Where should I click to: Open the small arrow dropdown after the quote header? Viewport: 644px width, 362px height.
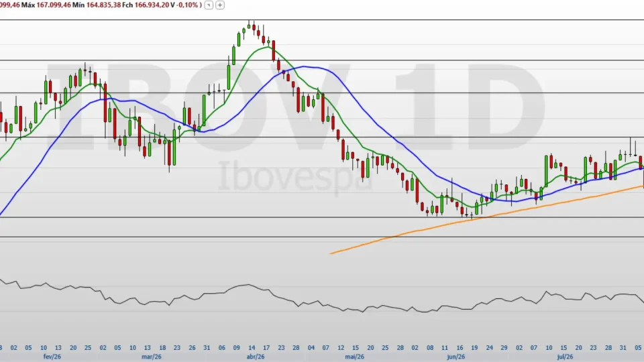[209, 5]
